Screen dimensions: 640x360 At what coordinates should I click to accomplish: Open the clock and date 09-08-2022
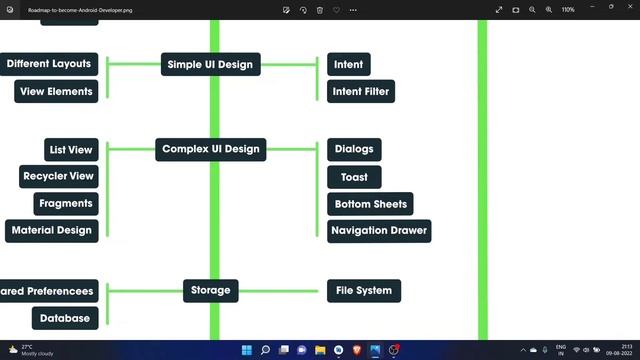tap(619, 350)
